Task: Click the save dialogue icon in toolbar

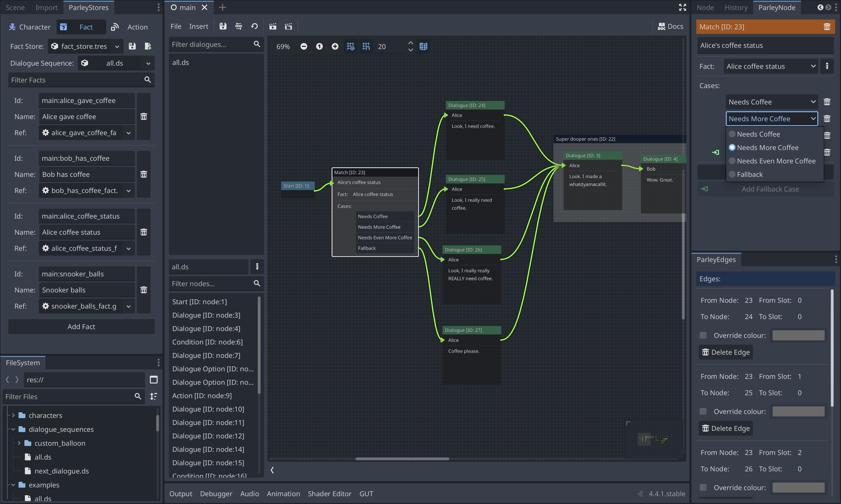Action: pos(223,26)
